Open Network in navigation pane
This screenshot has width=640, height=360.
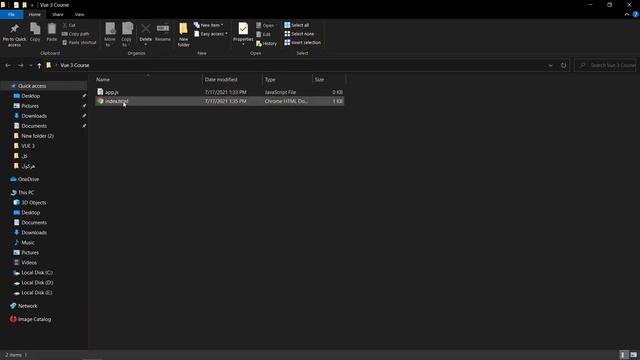click(x=27, y=306)
